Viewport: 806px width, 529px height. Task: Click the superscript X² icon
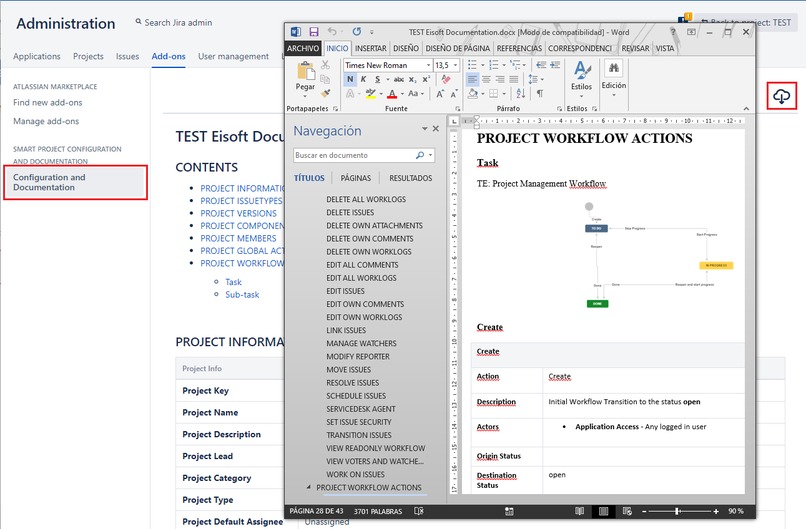point(426,79)
